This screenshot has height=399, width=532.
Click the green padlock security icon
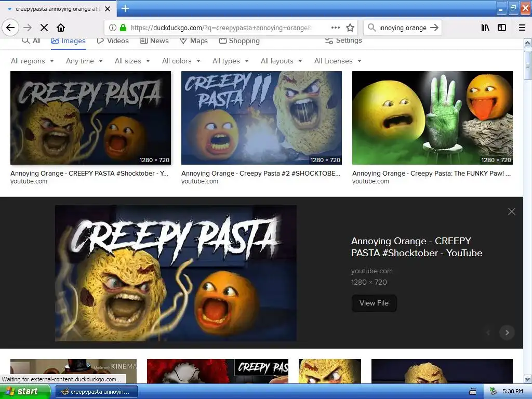tap(123, 28)
